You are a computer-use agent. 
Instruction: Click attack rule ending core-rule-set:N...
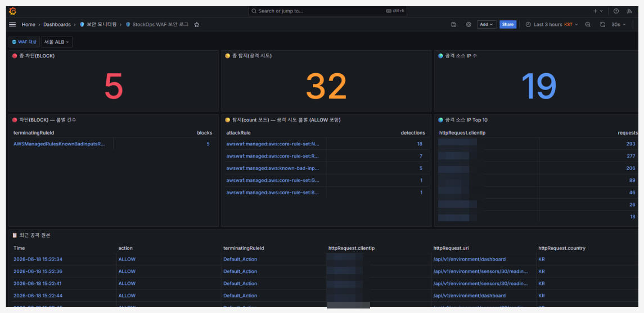click(x=273, y=144)
